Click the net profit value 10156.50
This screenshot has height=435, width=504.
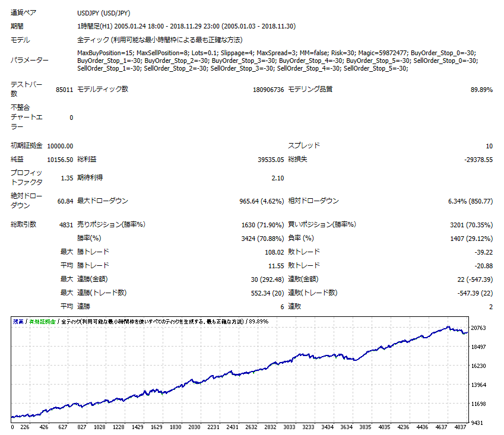pos(60,160)
